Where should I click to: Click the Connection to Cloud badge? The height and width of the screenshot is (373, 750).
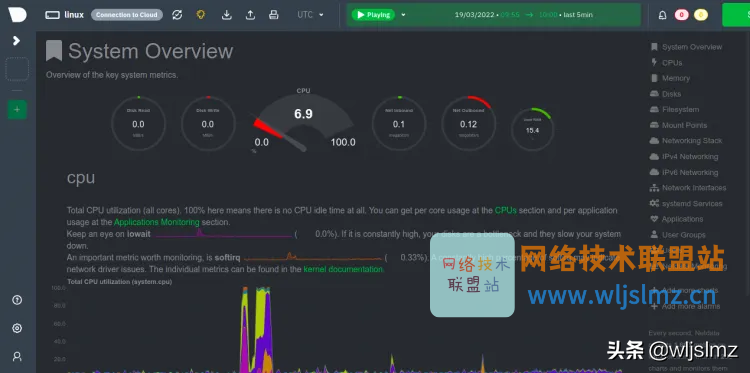[x=127, y=15]
